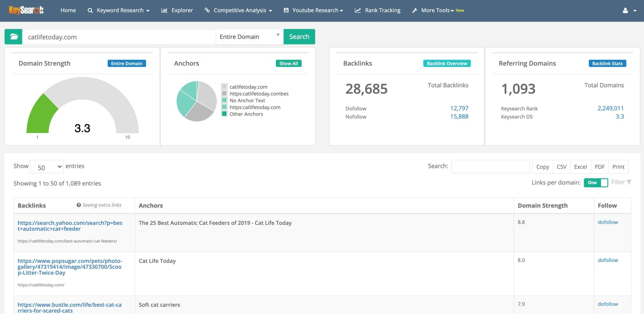Export table as Excel
The width and height of the screenshot is (644, 314).
click(x=581, y=167)
